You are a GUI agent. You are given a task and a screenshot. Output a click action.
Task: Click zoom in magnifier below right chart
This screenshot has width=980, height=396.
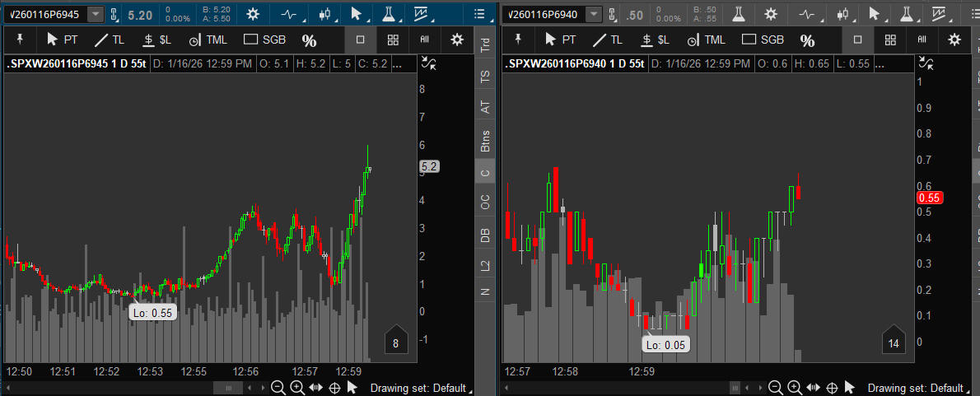pos(794,388)
